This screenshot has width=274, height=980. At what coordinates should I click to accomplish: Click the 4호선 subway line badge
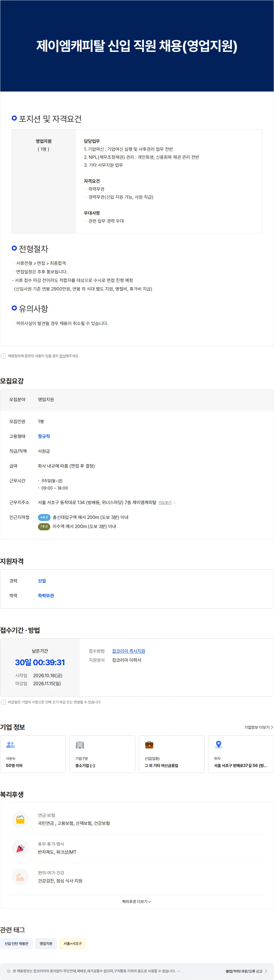pos(44,518)
